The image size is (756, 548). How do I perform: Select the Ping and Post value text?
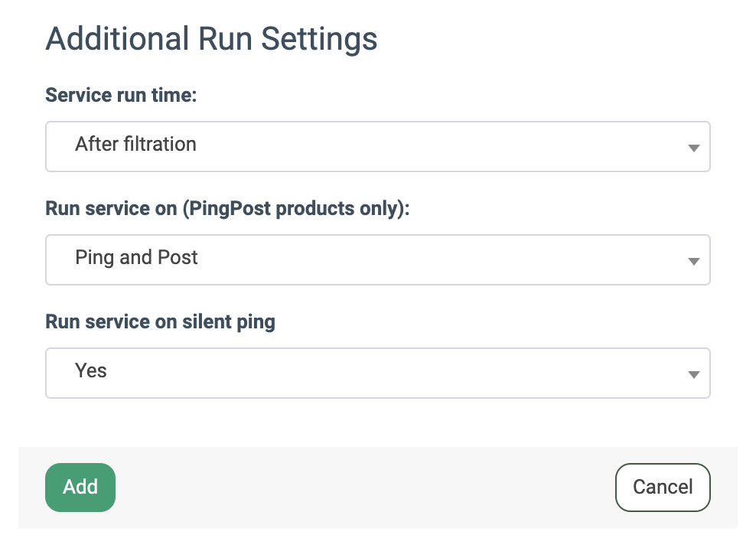click(x=136, y=258)
